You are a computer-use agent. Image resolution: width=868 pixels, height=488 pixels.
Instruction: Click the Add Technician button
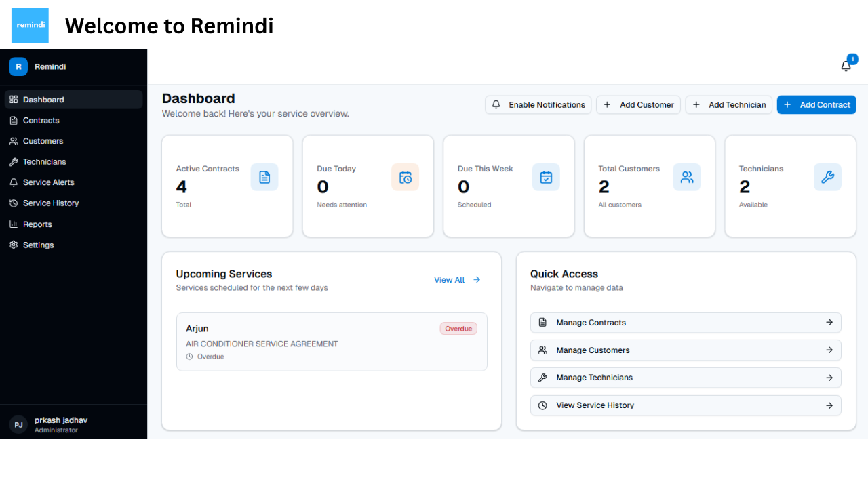728,105
